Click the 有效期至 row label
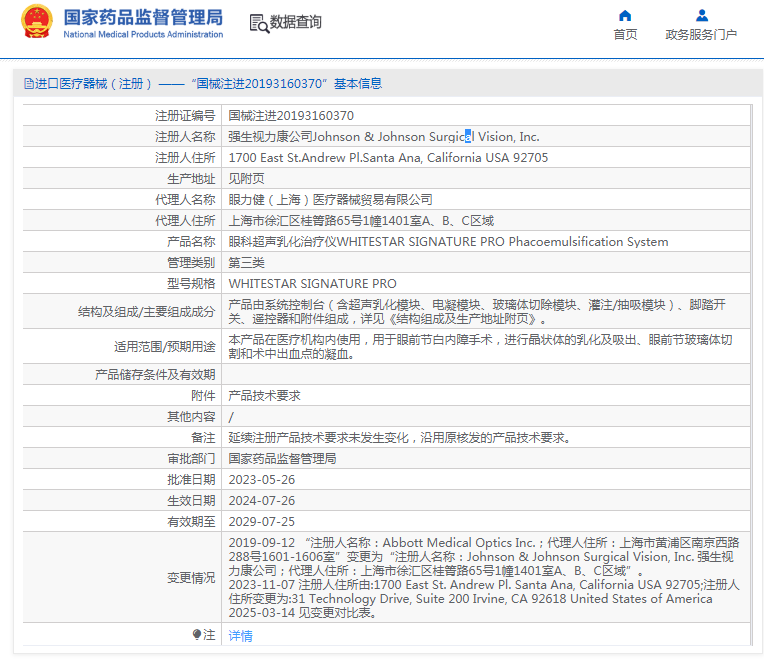Viewport: 764px width, 667px height. coord(191,522)
